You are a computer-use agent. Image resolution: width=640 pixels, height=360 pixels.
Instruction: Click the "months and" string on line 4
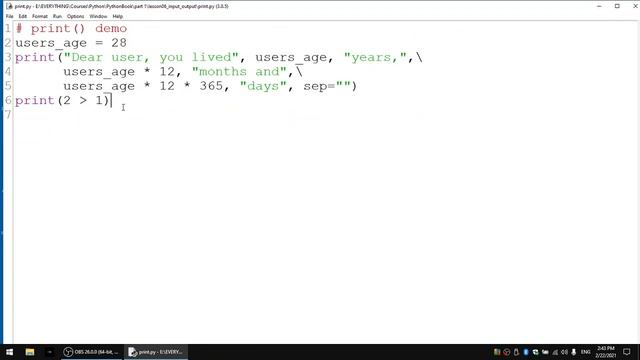tap(240, 71)
